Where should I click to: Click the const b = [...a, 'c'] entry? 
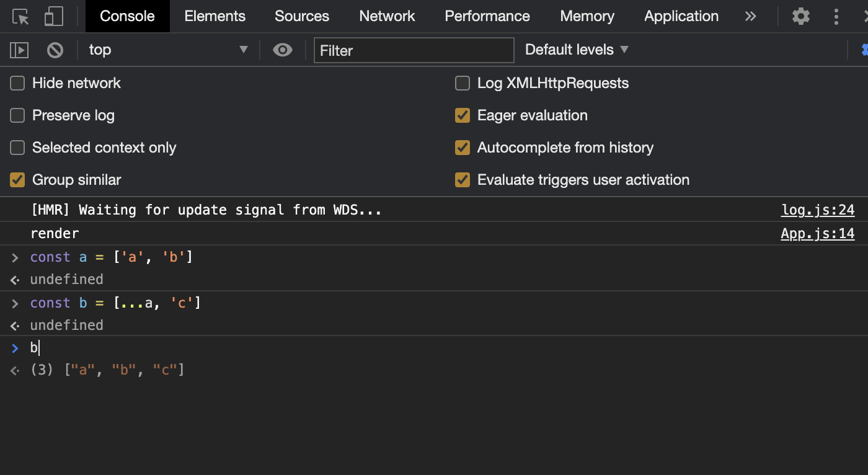pyautogui.click(x=115, y=303)
